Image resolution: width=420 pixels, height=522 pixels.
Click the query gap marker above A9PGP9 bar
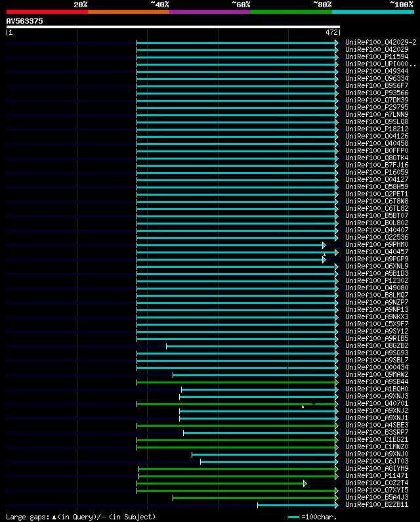[x=324, y=255]
